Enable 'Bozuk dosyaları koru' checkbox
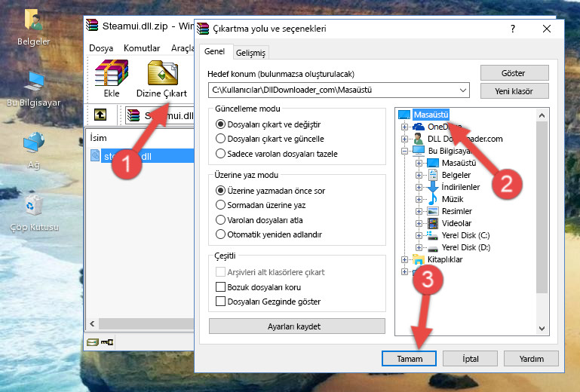This screenshot has height=392, width=580. tap(220, 287)
